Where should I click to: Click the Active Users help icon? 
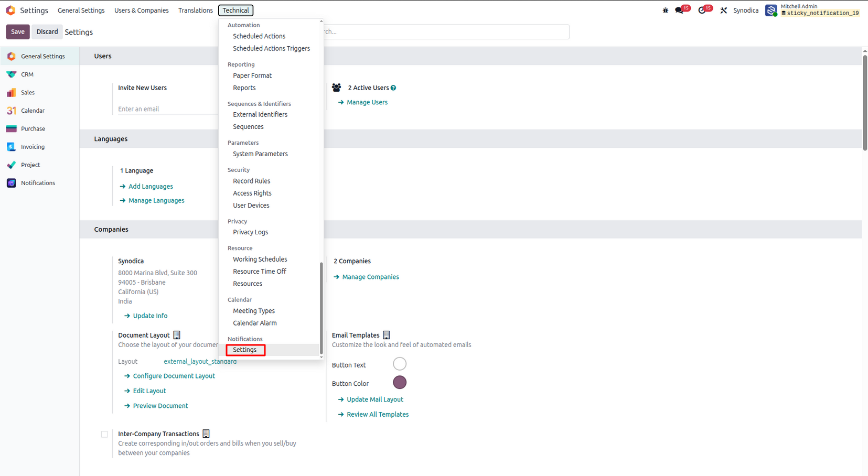pos(393,88)
